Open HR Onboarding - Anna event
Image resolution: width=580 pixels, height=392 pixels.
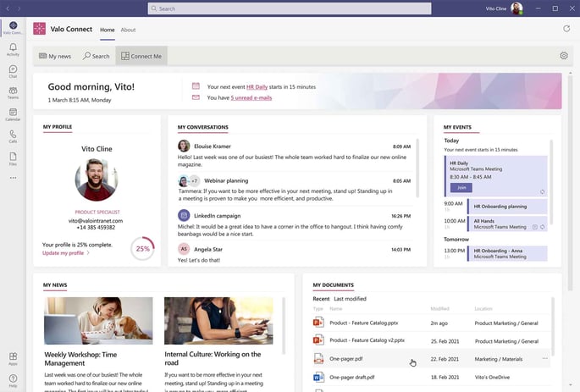(x=507, y=253)
